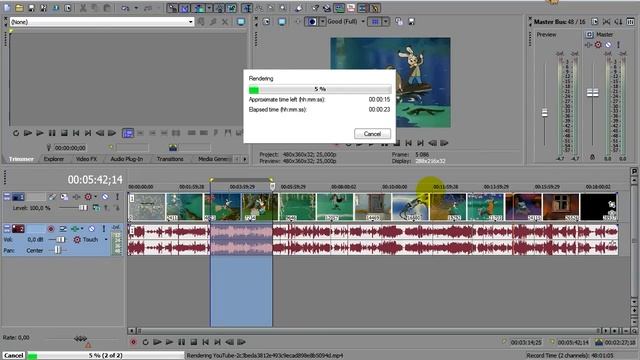Viewport: 640px width, 360px height.
Task: Open a project with the folder icon
Action: pyautogui.click(x=19, y=8)
